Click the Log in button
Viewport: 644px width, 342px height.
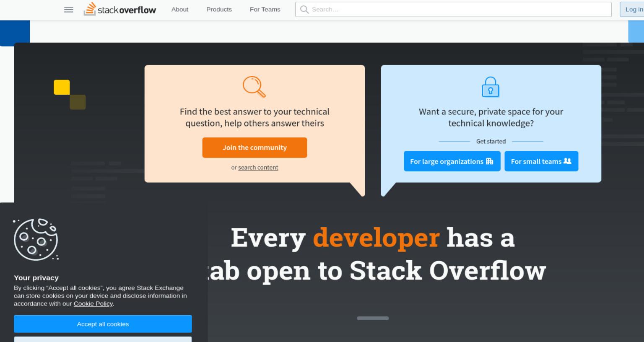(x=632, y=9)
